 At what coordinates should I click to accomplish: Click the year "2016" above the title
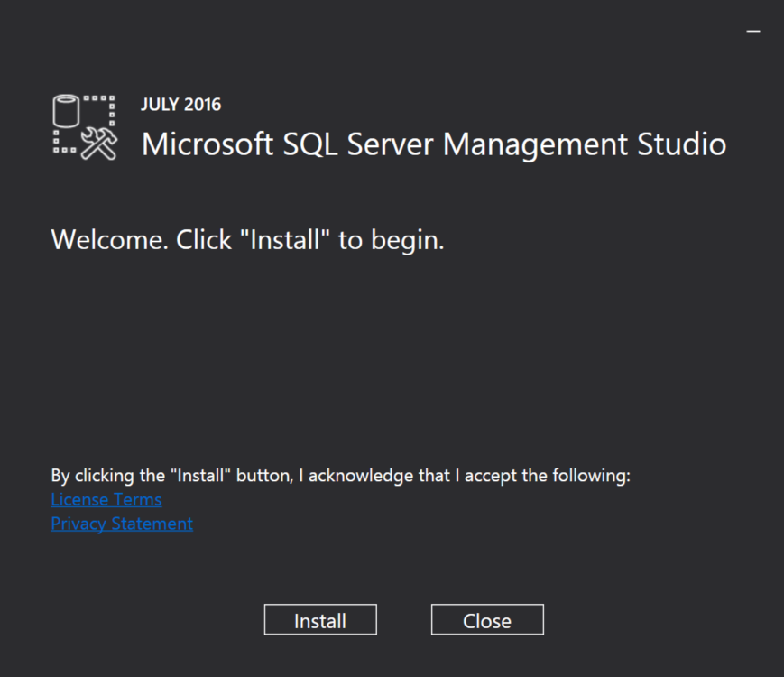(x=202, y=105)
